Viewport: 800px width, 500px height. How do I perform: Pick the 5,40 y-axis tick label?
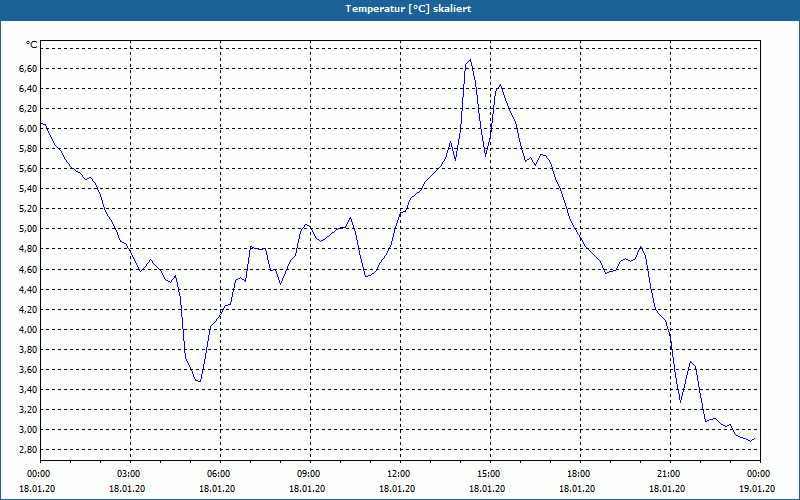click(x=28, y=189)
